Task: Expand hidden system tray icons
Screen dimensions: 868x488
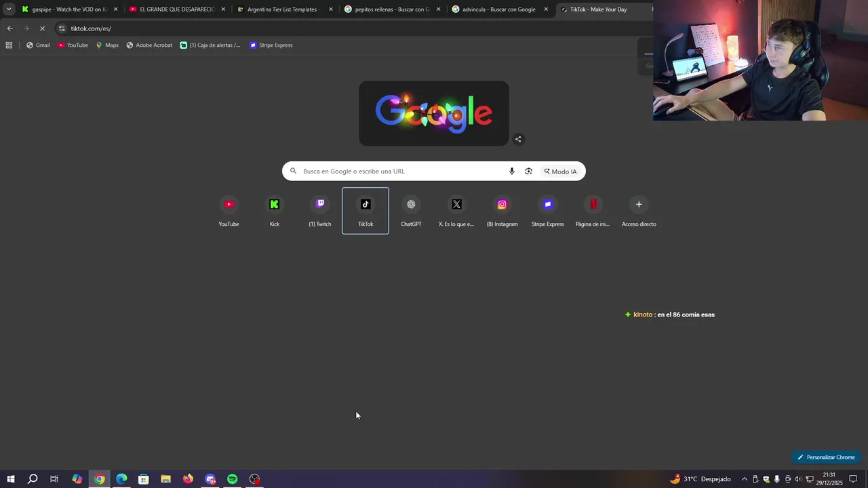Action: click(x=745, y=479)
